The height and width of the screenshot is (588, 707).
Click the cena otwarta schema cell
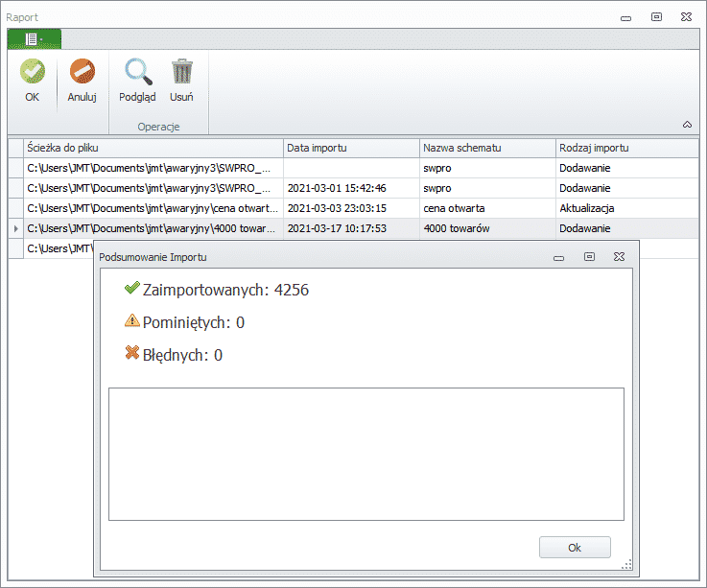(487, 208)
